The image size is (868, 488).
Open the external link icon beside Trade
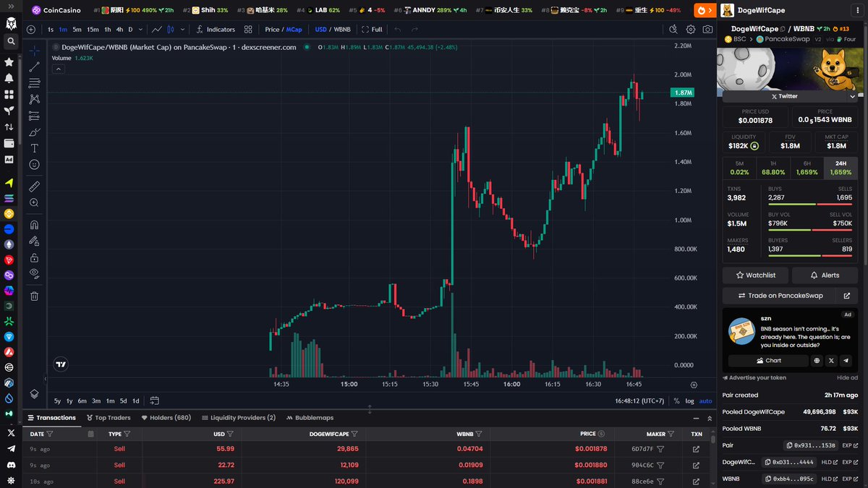click(x=848, y=296)
